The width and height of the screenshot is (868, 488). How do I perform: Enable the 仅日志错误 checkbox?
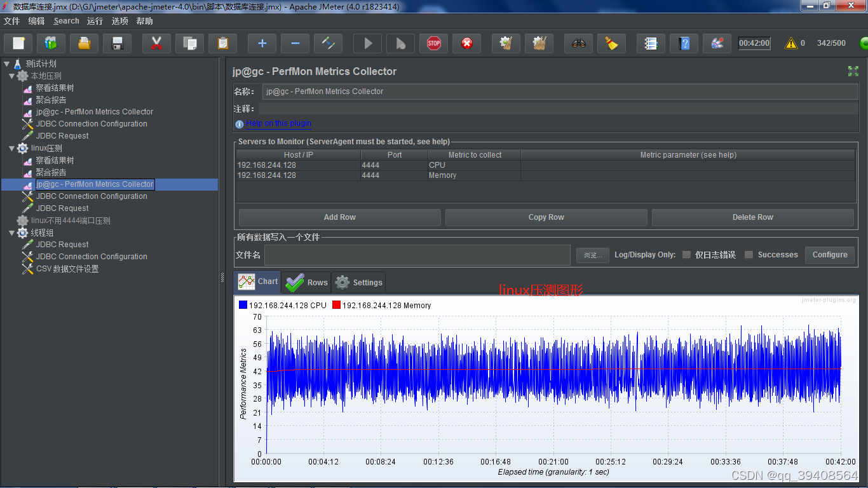point(686,255)
